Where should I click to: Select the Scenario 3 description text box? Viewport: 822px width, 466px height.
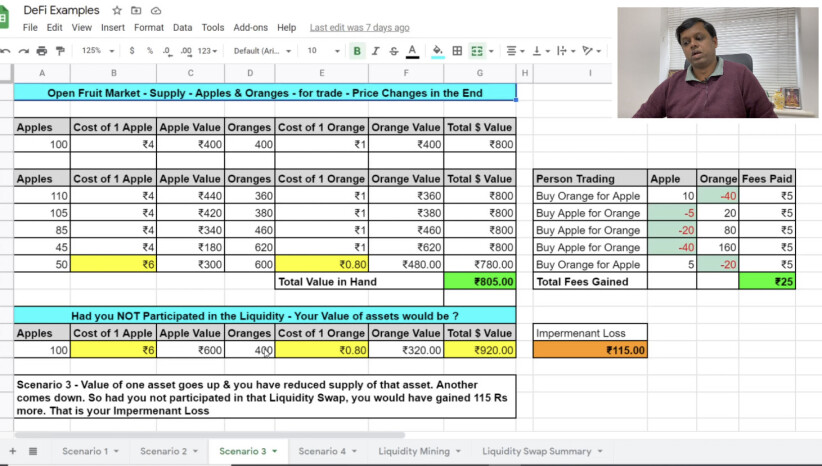(x=265, y=397)
